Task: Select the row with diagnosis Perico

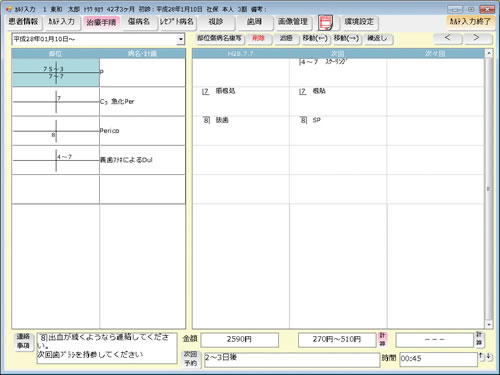Action: (99, 131)
